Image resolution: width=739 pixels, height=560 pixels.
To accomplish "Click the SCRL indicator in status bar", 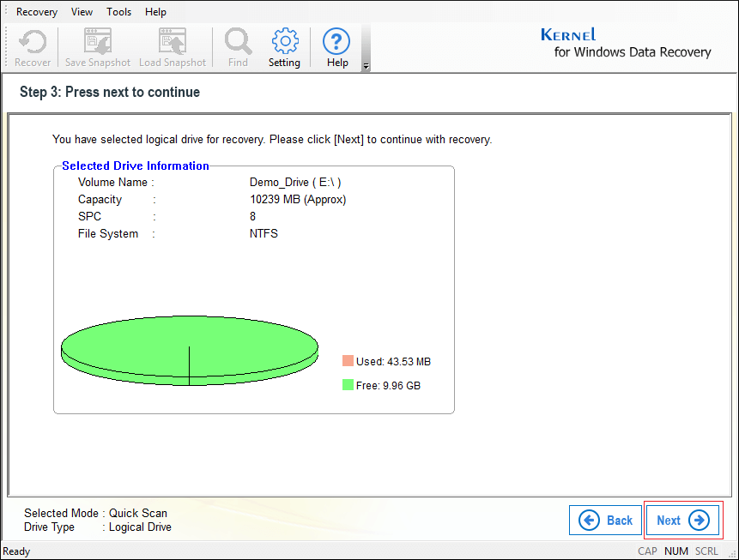I will (x=706, y=551).
